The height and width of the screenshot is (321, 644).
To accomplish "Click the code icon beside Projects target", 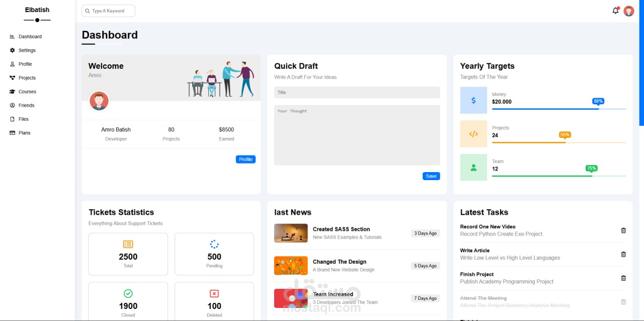I will coord(473,134).
